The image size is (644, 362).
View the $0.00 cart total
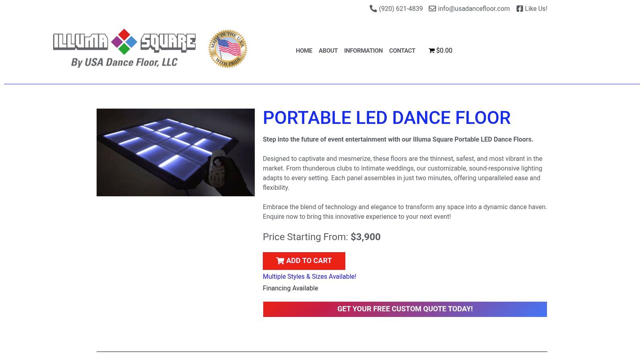tap(444, 51)
